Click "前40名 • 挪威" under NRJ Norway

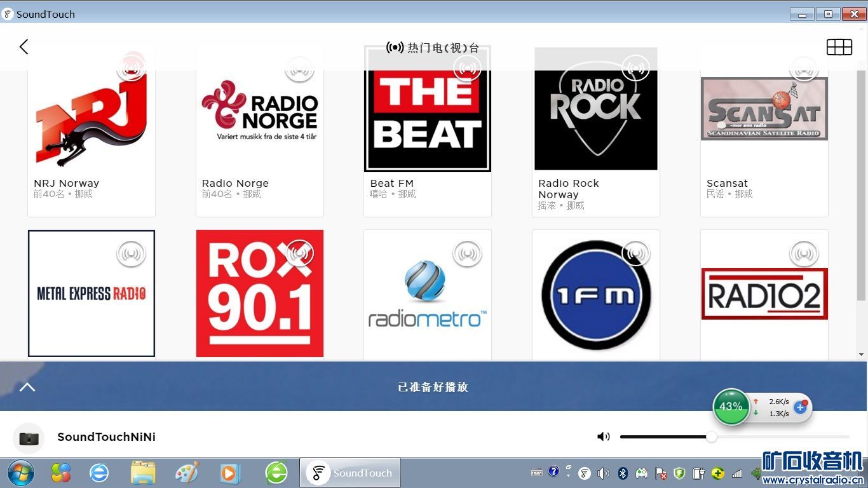point(63,194)
